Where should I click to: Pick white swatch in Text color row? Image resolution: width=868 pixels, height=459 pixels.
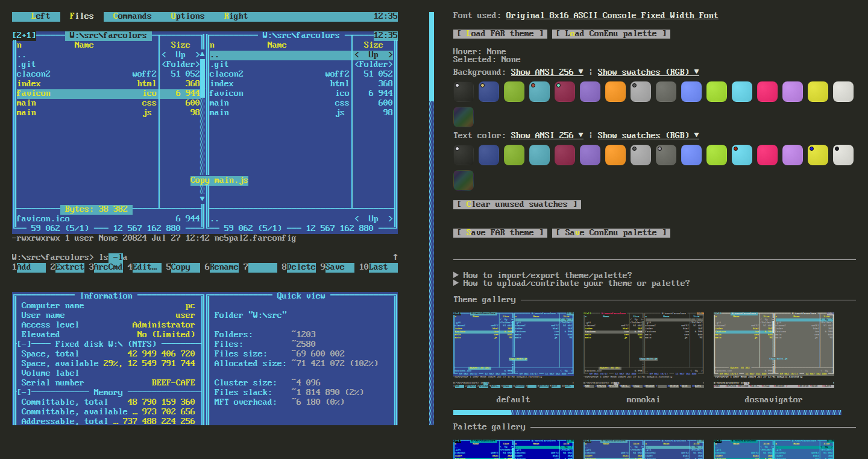pyautogui.click(x=843, y=155)
